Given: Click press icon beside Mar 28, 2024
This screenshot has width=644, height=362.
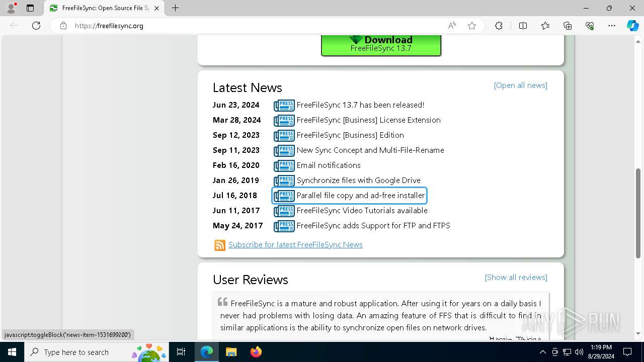Looking at the screenshot, I should [284, 120].
